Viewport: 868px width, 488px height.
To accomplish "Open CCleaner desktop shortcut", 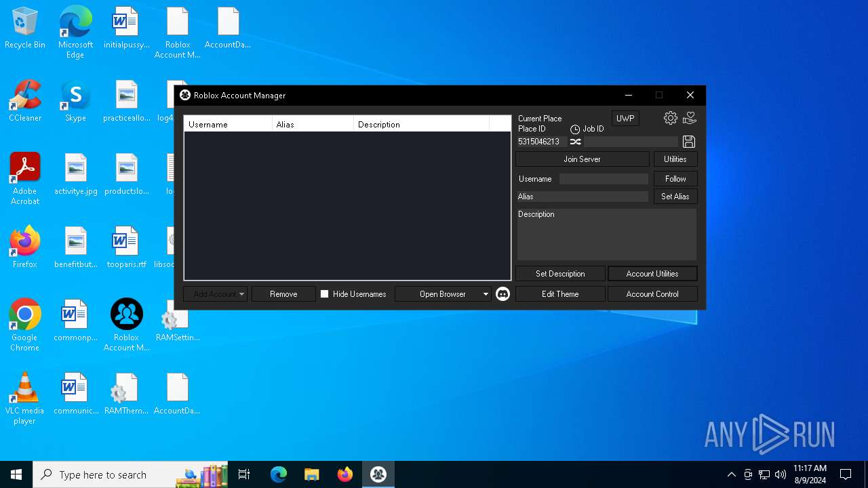I will pyautogui.click(x=25, y=102).
